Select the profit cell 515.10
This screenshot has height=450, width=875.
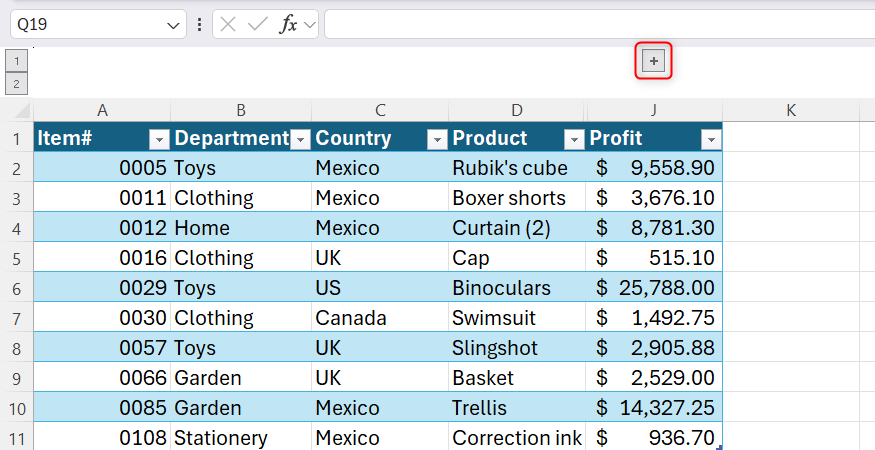click(x=654, y=258)
